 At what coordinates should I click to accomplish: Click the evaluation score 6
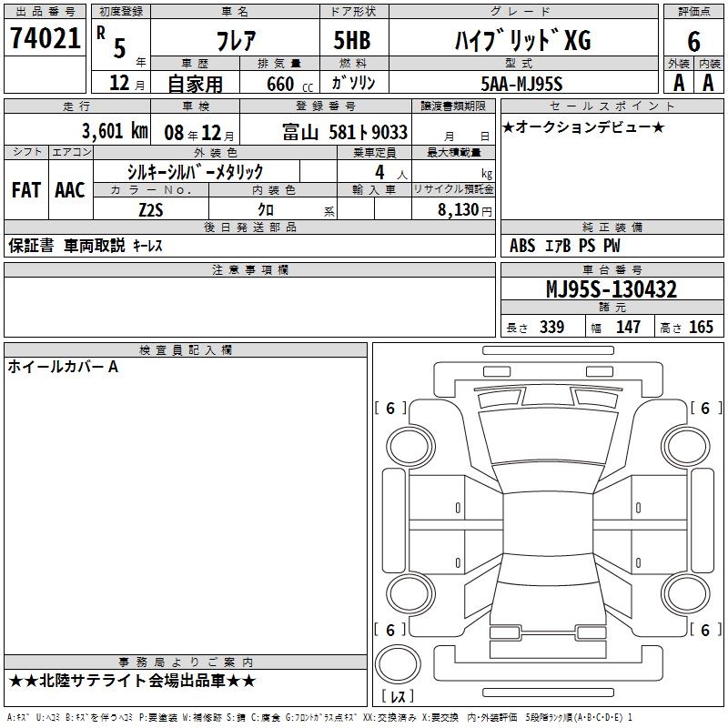click(x=693, y=41)
